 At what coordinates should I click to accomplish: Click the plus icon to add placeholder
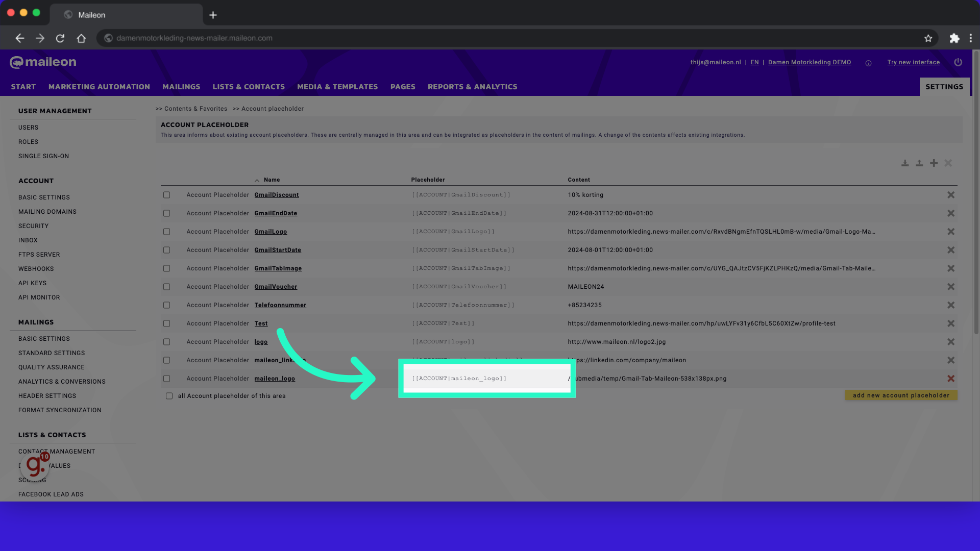point(934,163)
